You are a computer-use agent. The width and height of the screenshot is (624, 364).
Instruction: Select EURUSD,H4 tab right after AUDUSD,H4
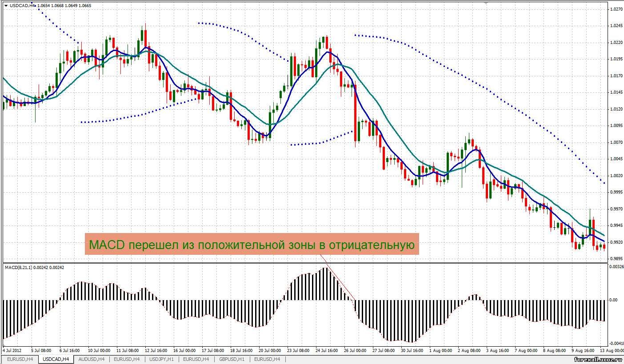point(127,359)
